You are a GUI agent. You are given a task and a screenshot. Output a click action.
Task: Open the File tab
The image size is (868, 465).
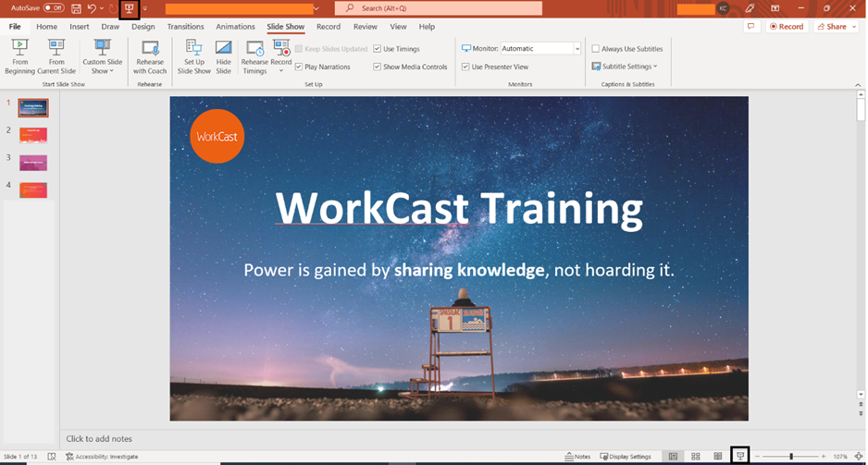[x=15, y=27]
